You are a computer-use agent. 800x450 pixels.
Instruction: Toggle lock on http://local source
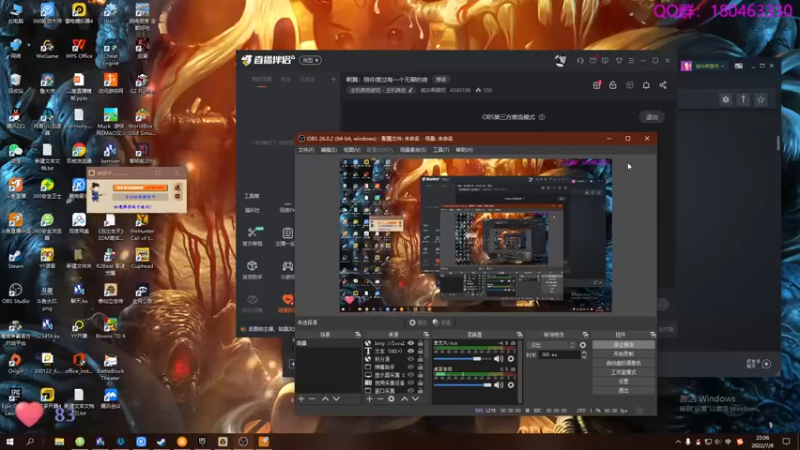(420, 343)
